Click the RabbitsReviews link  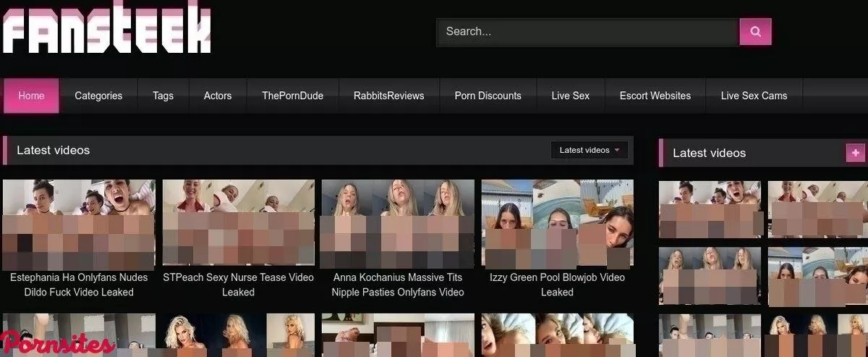click(x=388, y=96)
